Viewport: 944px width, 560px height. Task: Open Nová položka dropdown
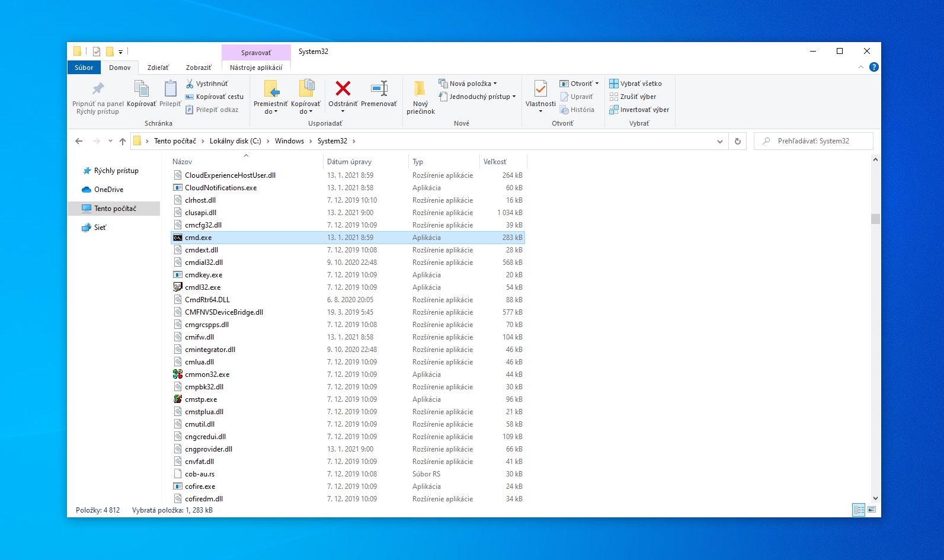tap(468, 84)
